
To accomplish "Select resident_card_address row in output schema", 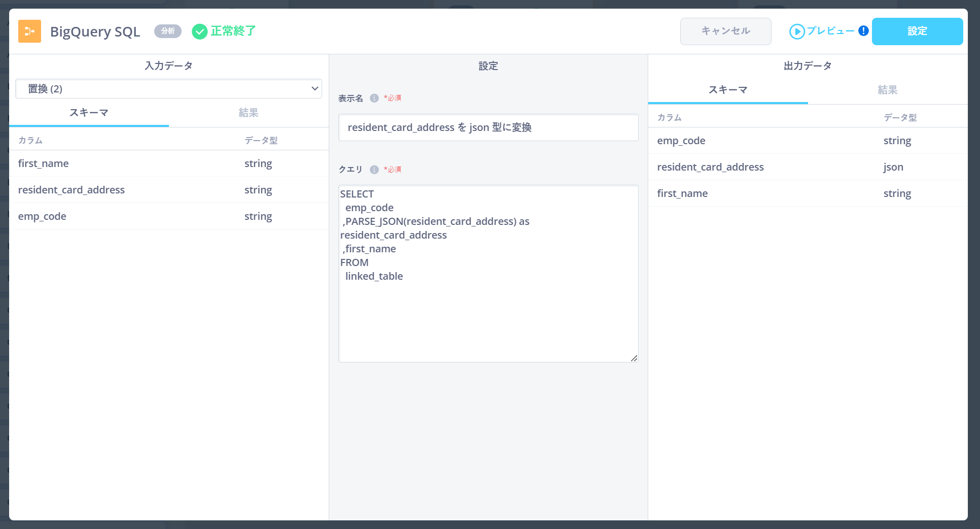I will pos(808,167).
